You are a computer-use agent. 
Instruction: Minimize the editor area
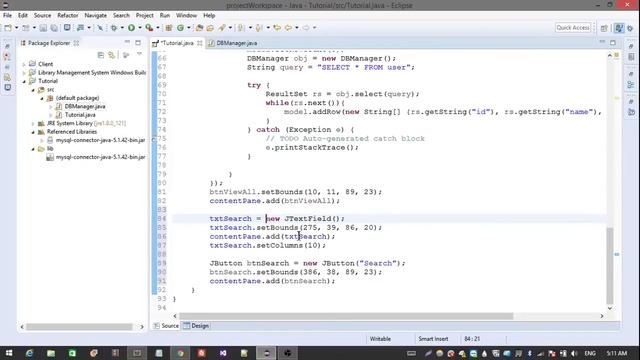pos(602,42)
